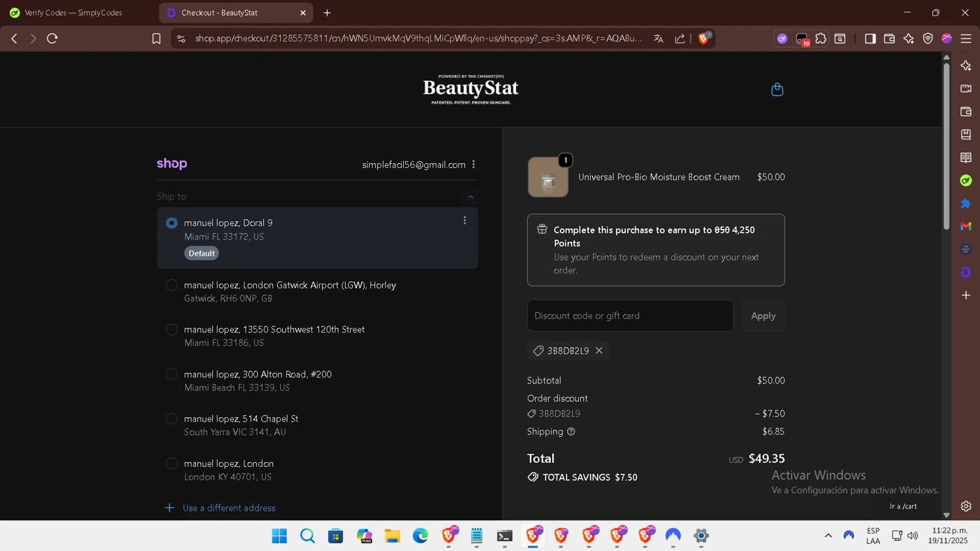Open sidebar Brave Wallet icon
This screenshot has height=551, width=980.
[966, 112]
